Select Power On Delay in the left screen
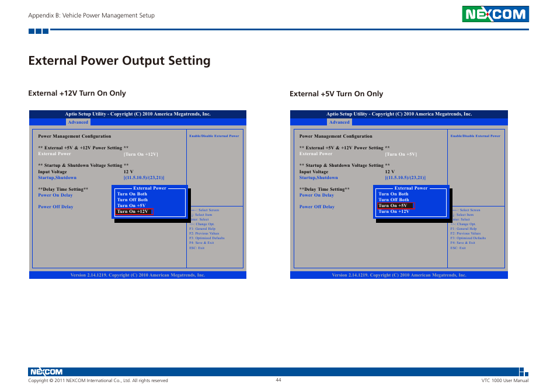 click(55, 195)
